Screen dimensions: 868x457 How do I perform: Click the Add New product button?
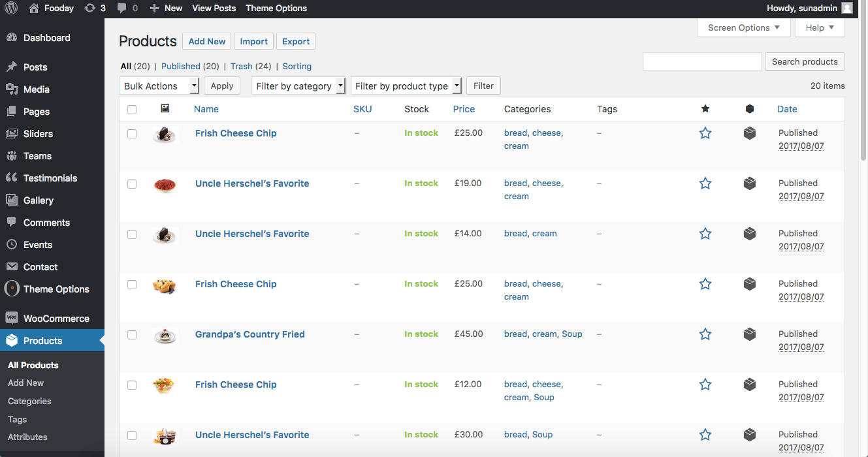[x=207, y=41]
